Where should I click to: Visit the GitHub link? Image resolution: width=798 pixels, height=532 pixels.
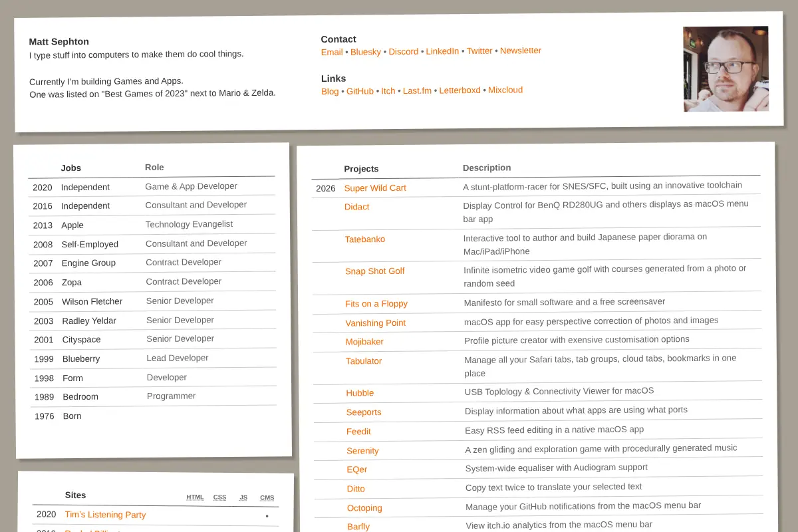tap(360, 91)
